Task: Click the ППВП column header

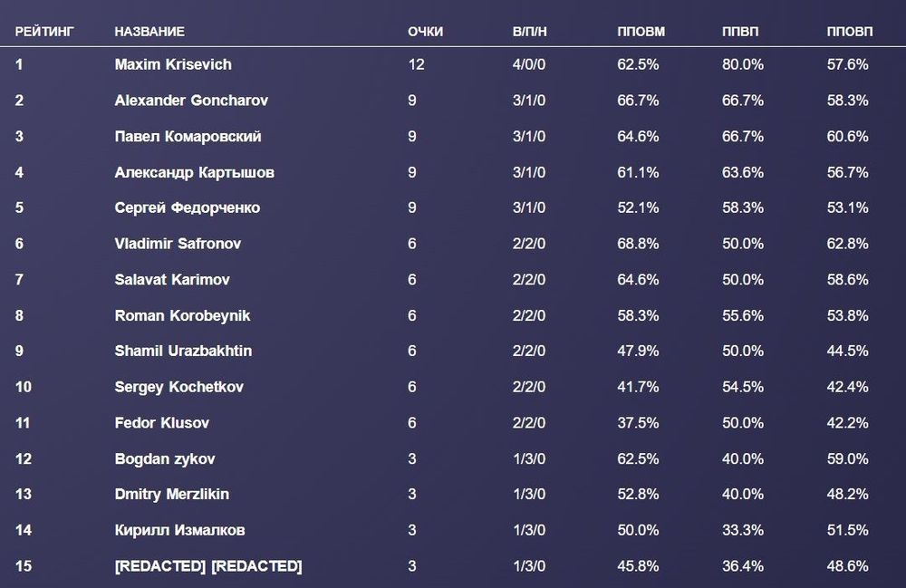Action: coord(740,32)
